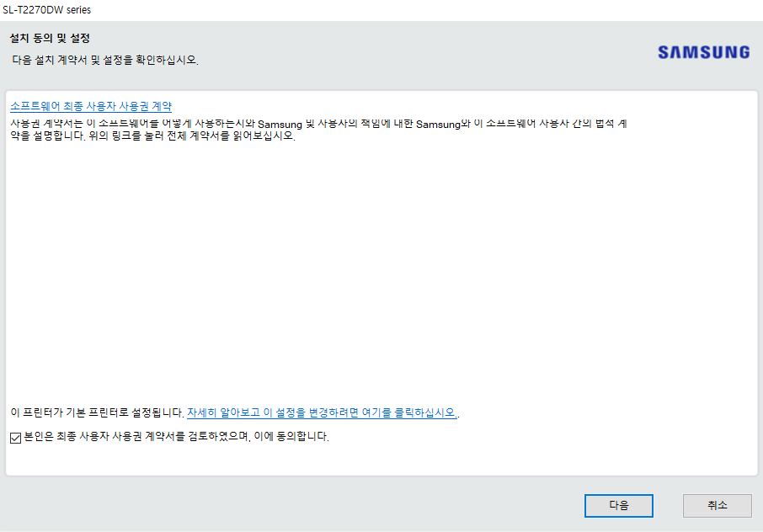The height and width of the screenshot is (532, 763).
Task: Open the 자세히 알아보고 설정 변경 link
Action: [323, 412]
